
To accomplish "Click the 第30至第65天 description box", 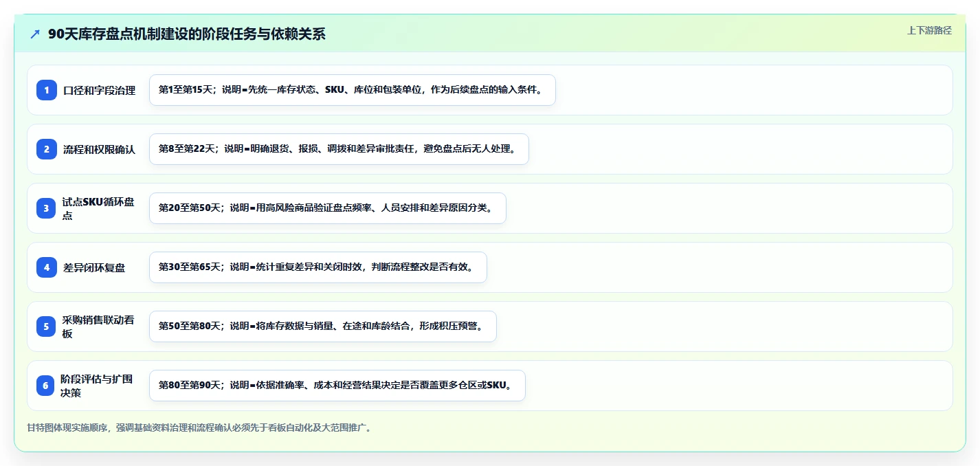I will [318, 267].
